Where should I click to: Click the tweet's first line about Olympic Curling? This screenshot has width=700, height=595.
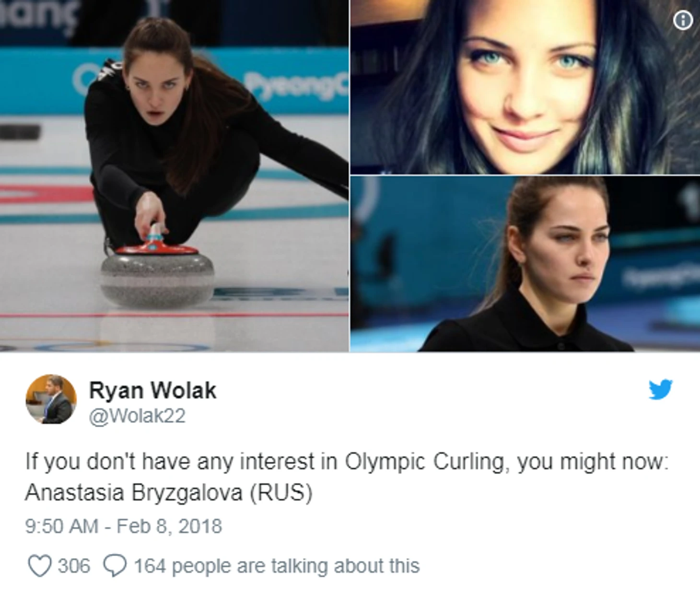[x=347, y=462]
